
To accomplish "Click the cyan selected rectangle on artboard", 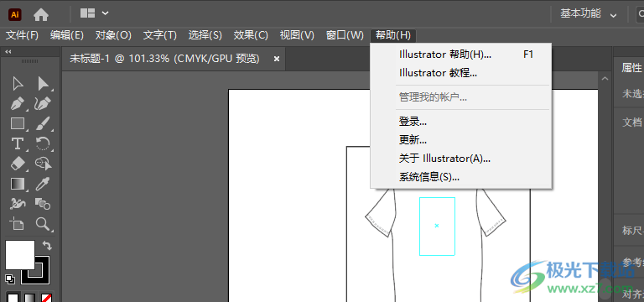I will 437,226.
